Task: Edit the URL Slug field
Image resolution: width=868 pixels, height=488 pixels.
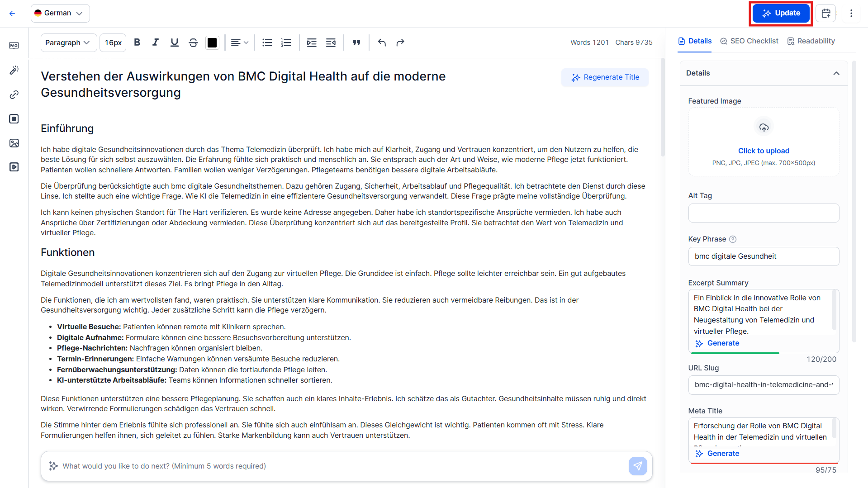Action: [x=764, y=385]
